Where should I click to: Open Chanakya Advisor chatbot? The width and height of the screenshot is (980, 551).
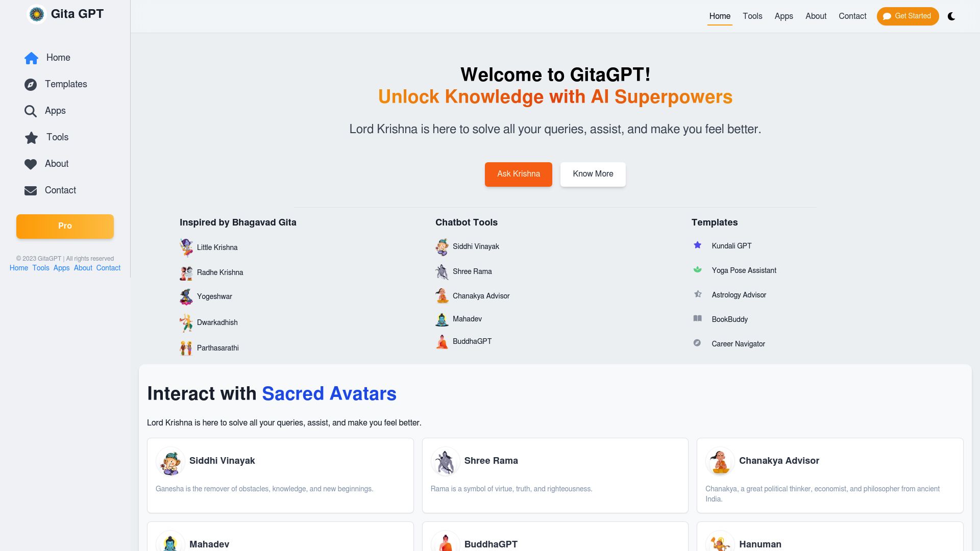point(481,296)
